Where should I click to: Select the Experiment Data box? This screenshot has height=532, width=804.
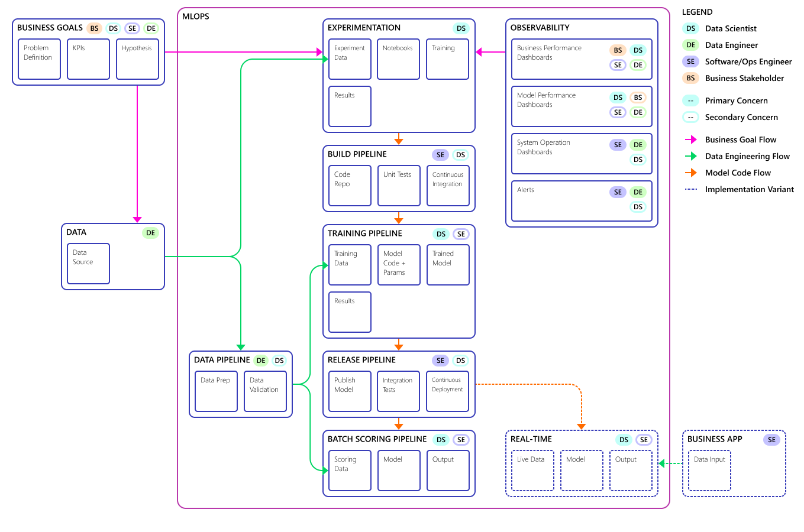(x=350, y=59)
